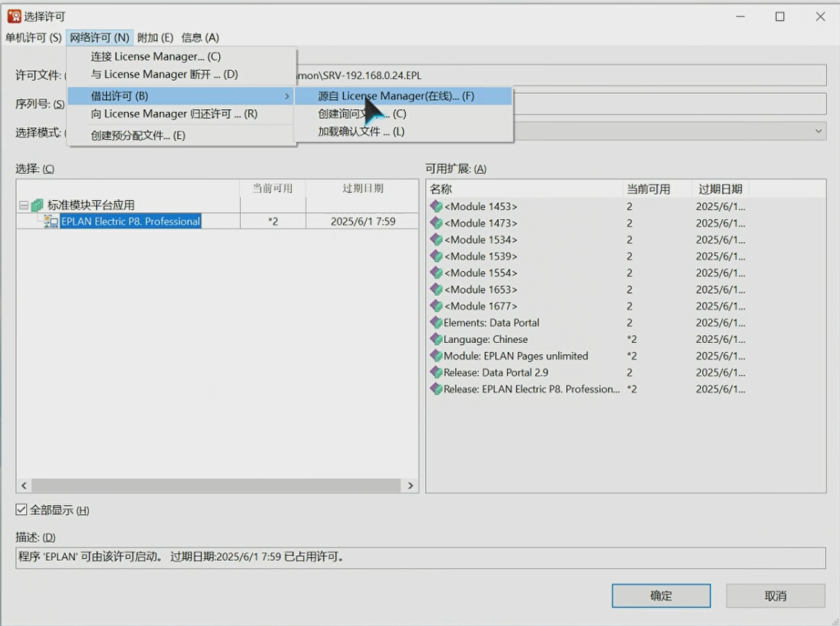Expand the 借出许可 (B) submenu
The width and height of the screenshot is (840, 626).
coord(180,96)
